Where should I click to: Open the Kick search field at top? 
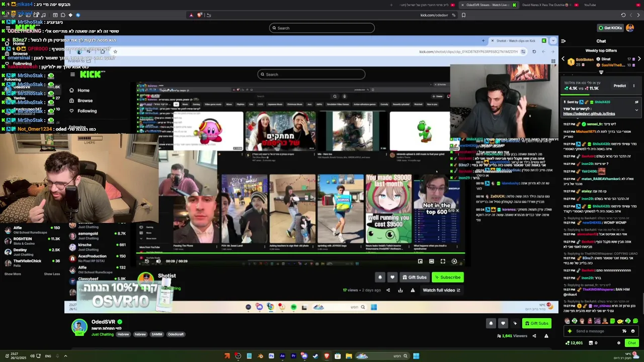[x=322, y=28]
